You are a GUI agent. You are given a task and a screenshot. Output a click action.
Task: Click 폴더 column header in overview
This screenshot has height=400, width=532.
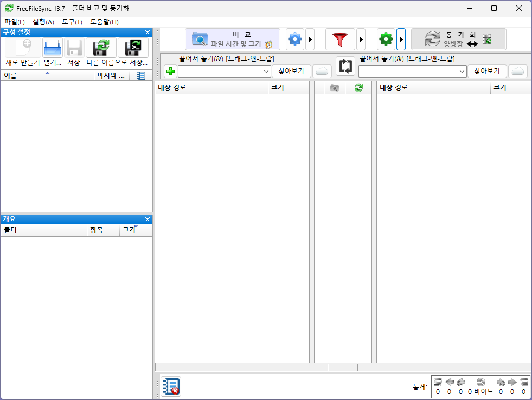tap(44, 230)
